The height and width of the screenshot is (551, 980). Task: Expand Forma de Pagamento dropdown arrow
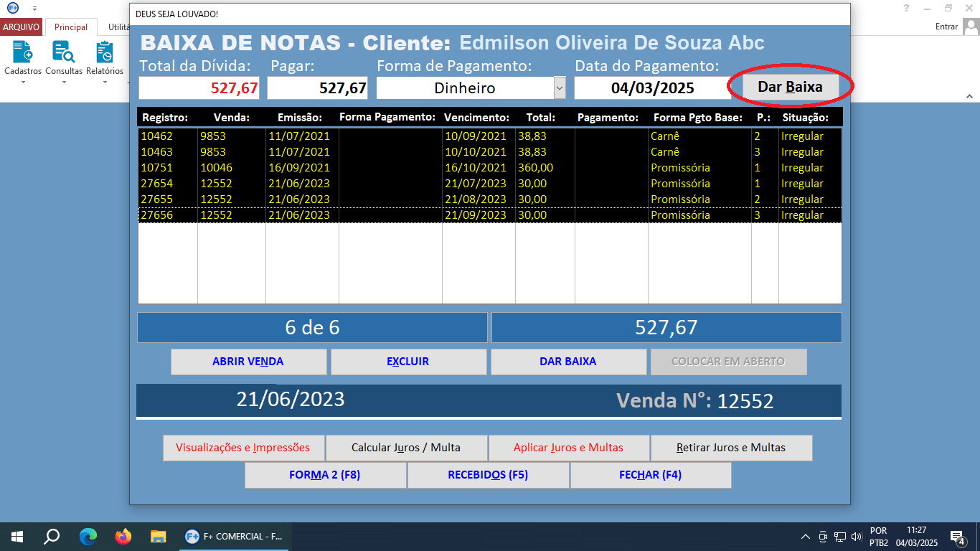560,88
